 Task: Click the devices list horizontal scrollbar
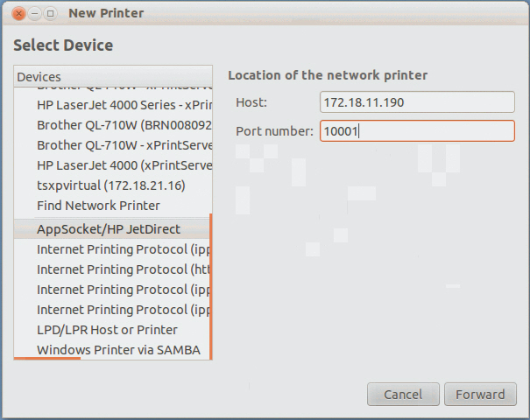coord(48,358)
